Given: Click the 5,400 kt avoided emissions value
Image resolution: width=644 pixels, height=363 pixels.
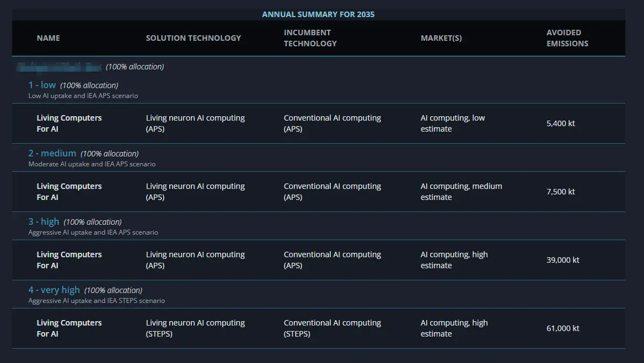Looking at the screenshot, I should coord(560,123).
